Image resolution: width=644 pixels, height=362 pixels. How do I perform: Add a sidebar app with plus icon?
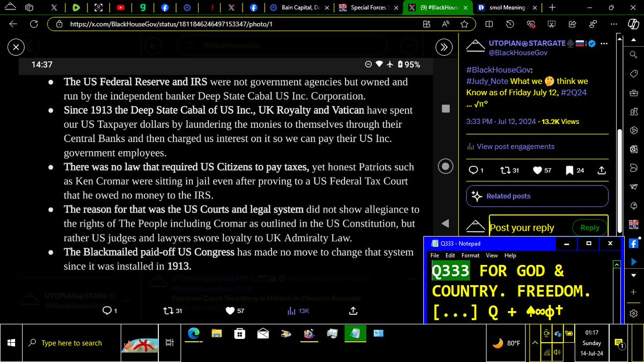click(x=633, y=292)
